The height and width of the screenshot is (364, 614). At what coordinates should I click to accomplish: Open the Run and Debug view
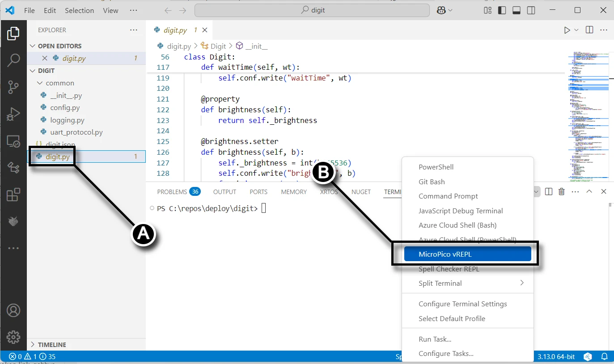(x=13, y=115)
